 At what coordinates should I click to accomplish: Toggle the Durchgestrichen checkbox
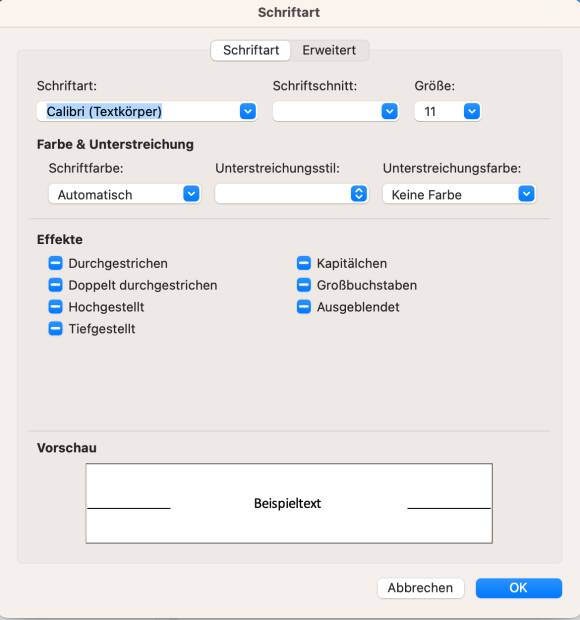coord(55,263)
